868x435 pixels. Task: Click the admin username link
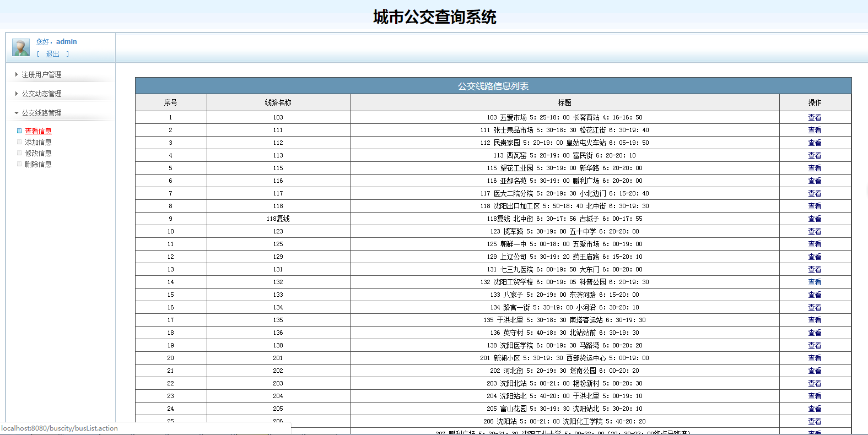tap(66, 42)
